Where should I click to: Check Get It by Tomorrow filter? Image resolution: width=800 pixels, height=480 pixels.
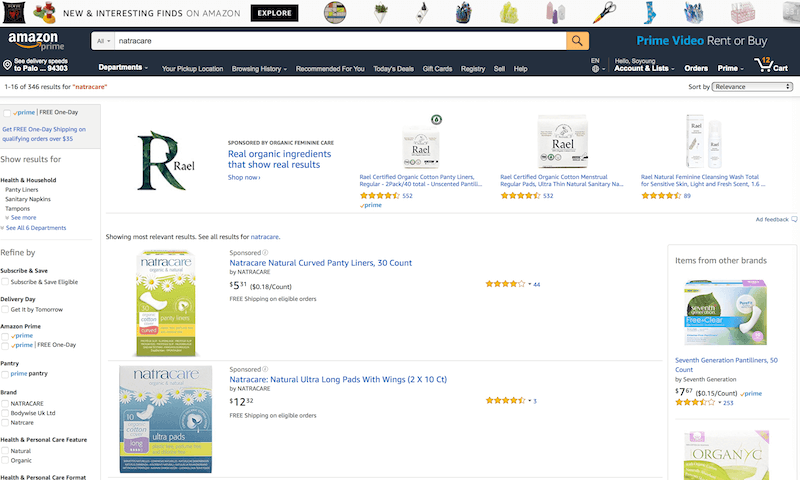click(x=5, y=310)
